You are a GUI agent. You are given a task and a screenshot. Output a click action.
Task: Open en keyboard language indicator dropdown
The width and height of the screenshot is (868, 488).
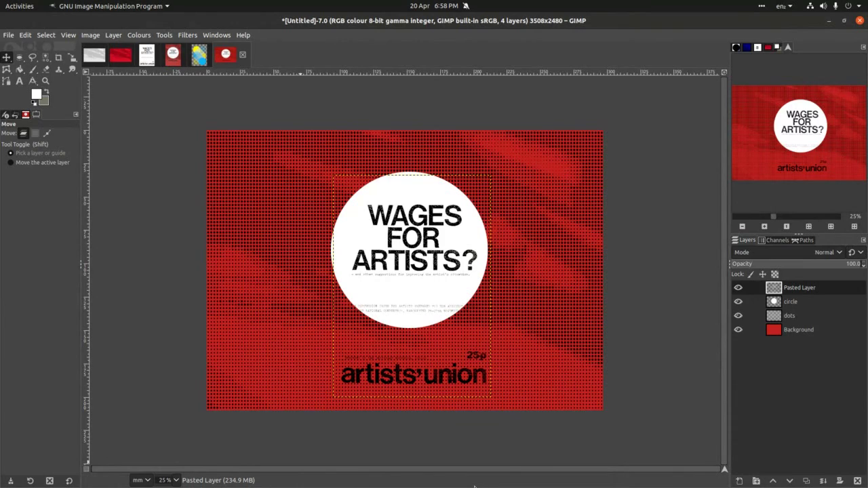784,6
